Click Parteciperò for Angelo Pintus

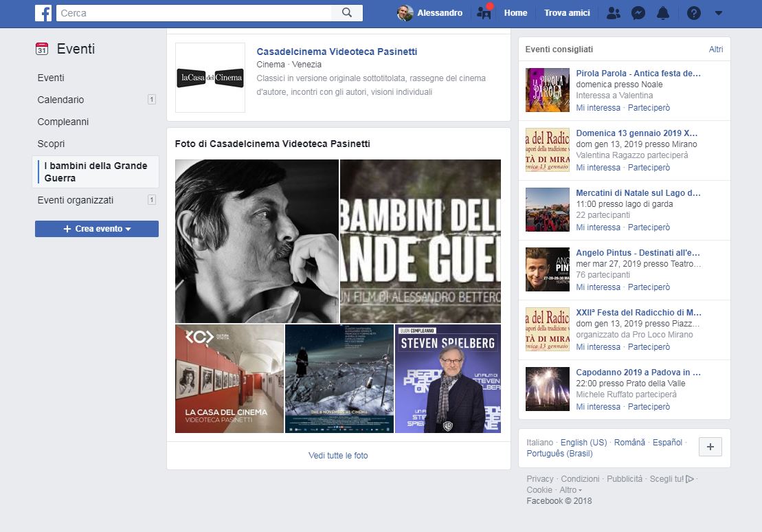click(649, 287)
